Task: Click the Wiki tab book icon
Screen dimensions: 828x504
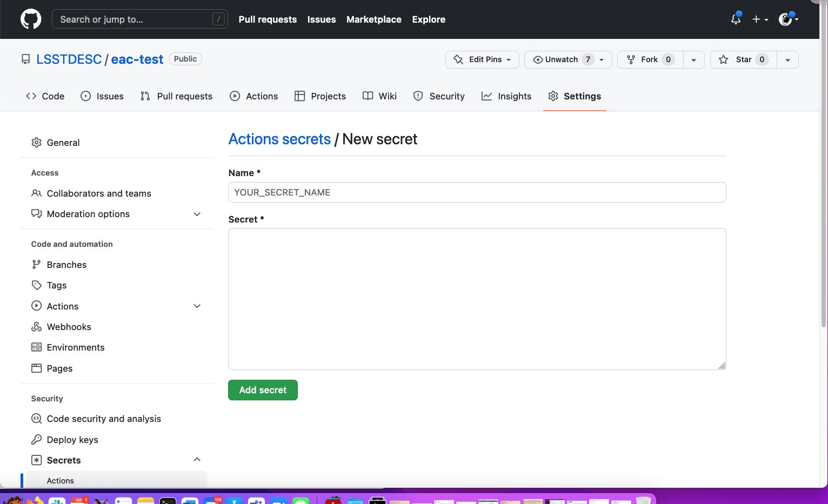Action: (x=368, y=96)
